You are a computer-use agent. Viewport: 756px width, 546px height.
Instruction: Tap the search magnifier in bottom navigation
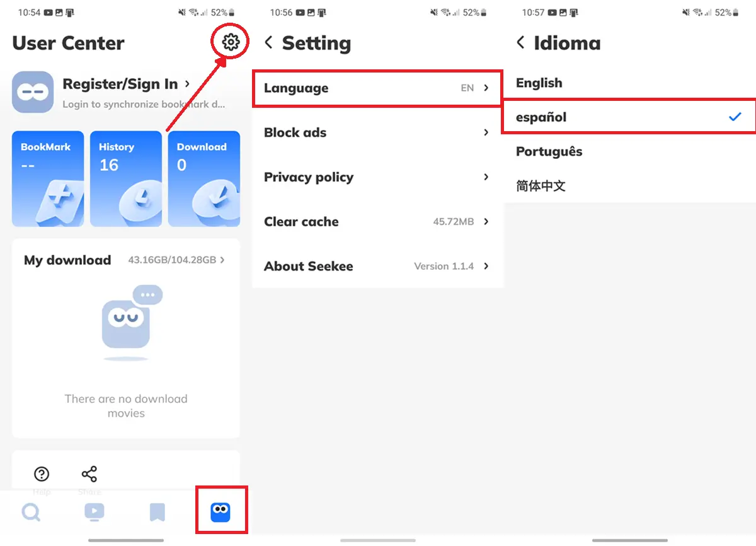tap(31, 512)
